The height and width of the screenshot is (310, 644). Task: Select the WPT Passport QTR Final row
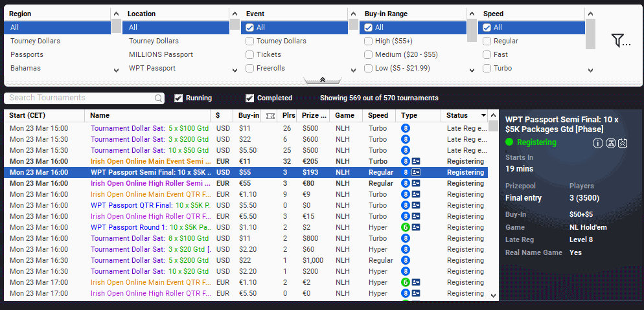246,205
